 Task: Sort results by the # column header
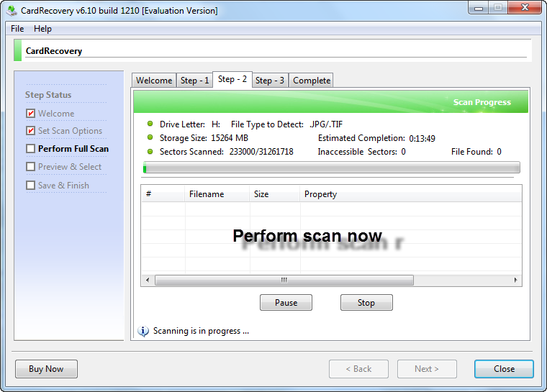pos(163,194)
